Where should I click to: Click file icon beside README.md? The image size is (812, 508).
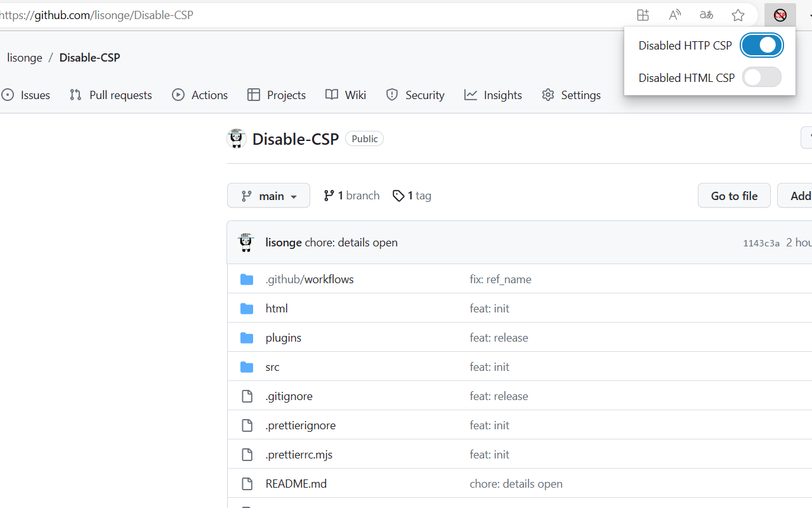coord(247,484)
